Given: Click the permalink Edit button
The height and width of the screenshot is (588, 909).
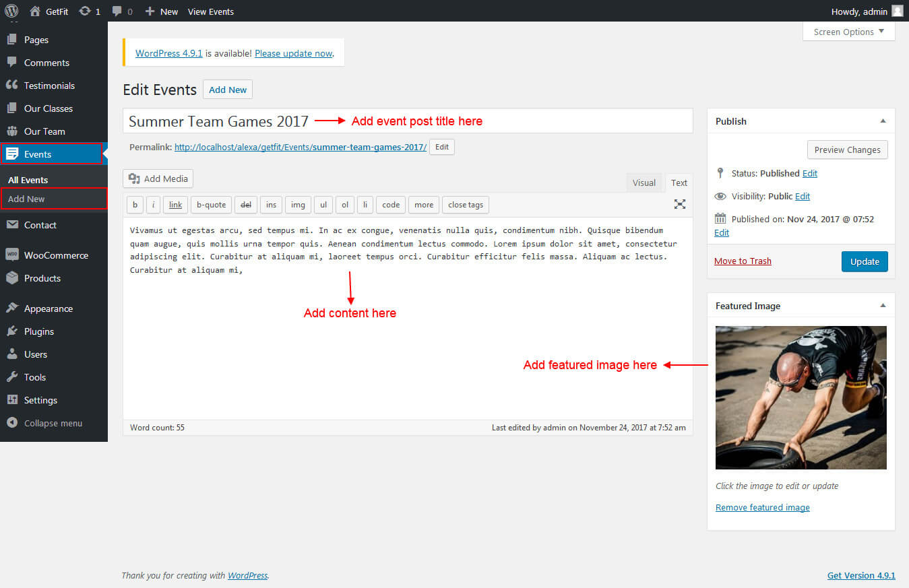Looking at the screenshot, I should [x=442, y=147].
